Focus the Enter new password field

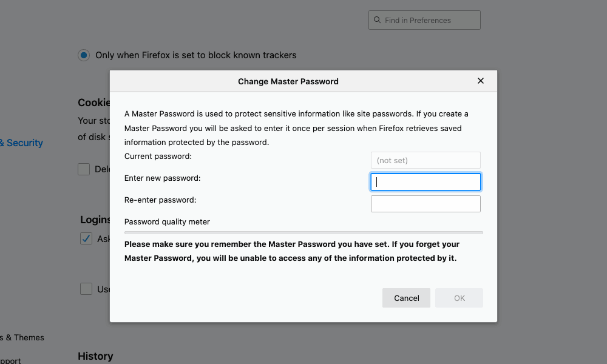pos(426,182)
